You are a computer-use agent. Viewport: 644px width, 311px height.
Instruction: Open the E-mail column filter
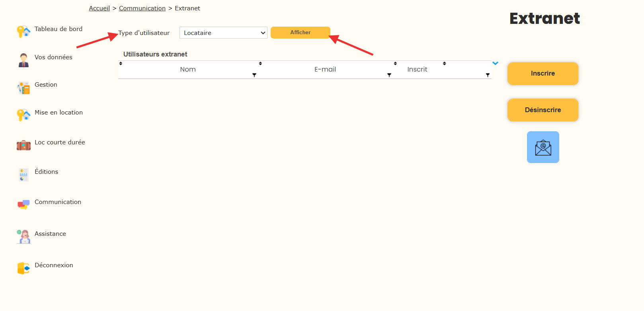click(x=389, y=75)
